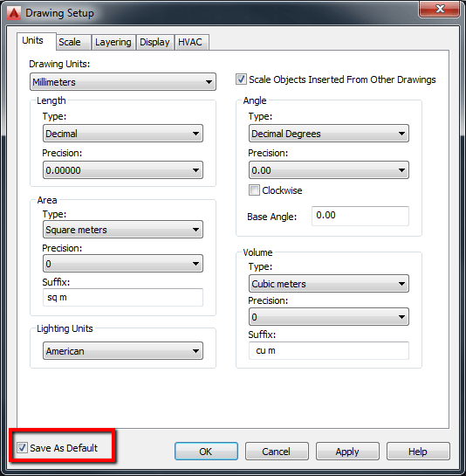Open the HVAC tab

[x=191, y=42]
